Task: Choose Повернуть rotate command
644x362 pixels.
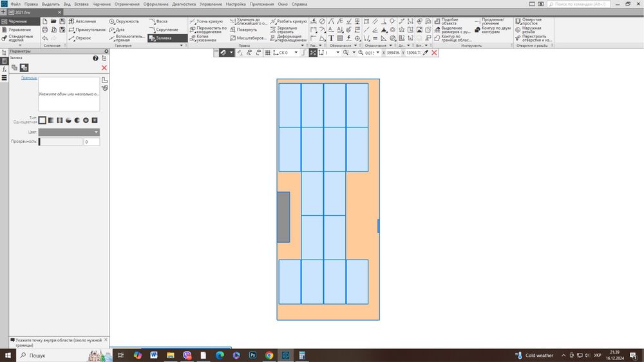Action: click(243, 30)
